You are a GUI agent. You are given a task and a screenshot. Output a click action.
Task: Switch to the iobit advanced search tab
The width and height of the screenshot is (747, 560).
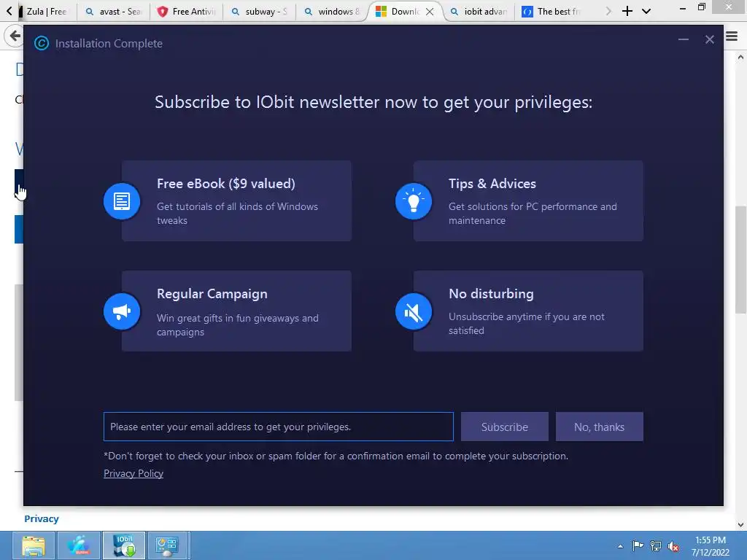coord(479,12)
